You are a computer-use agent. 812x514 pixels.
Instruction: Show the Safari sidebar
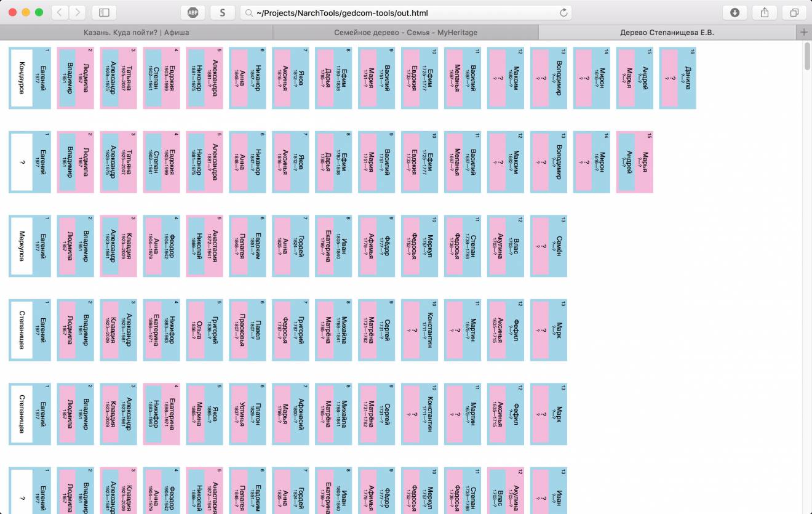pos(104,12)
